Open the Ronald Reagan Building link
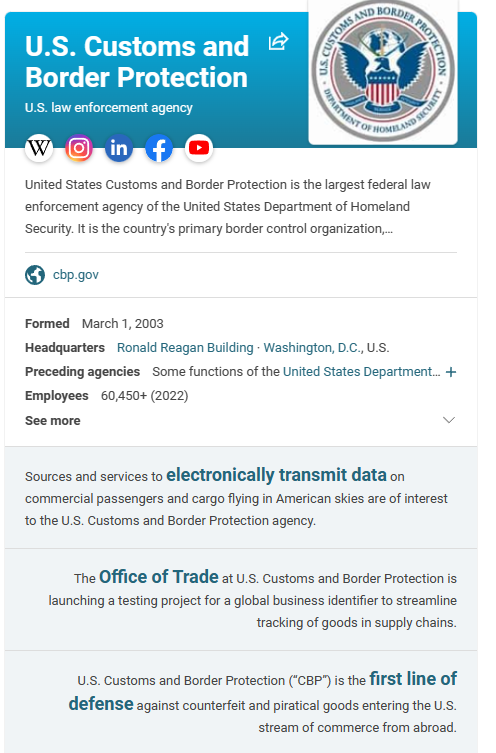496x753 pixels. pyautogui.click(x=185, y=348)
